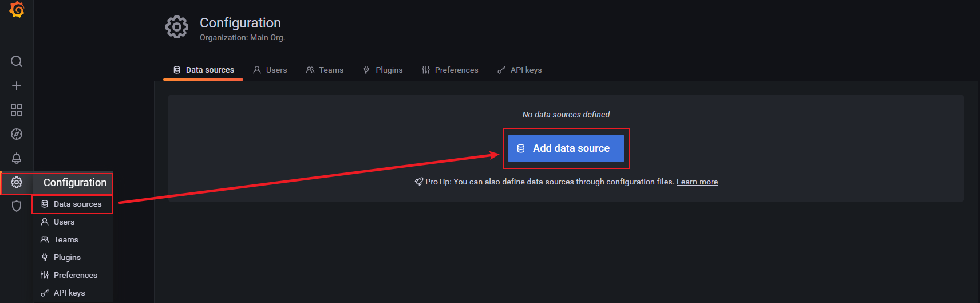980x303 pixels.
Task: Switch to the Teams tab
Action: (325, 70)
